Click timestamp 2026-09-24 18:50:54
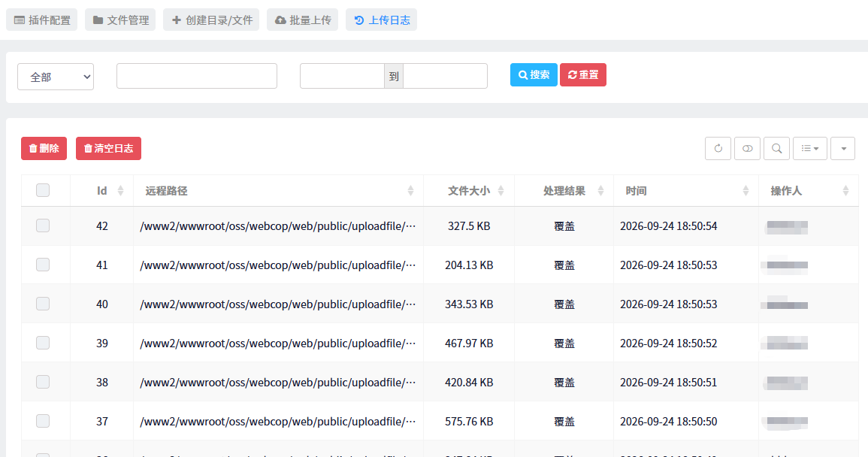Screen dimensions: 868x457 click(668, 226)
